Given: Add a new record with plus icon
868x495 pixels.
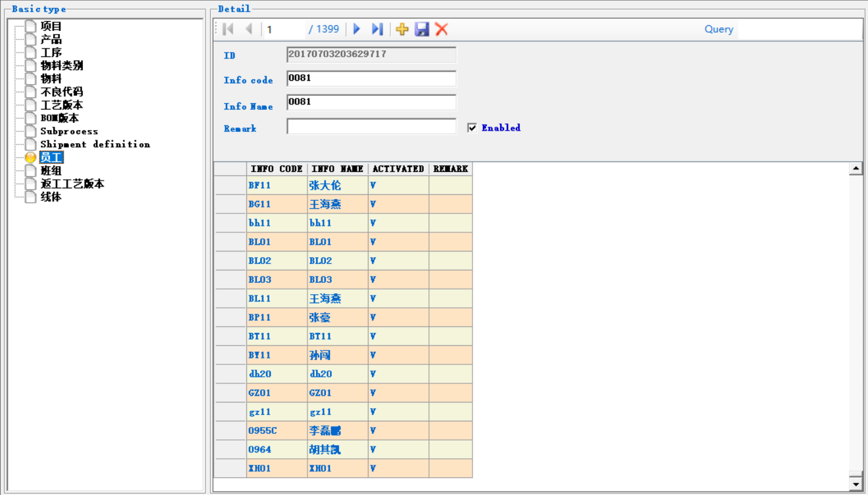Looking at the screenshot, I should 402,29.
